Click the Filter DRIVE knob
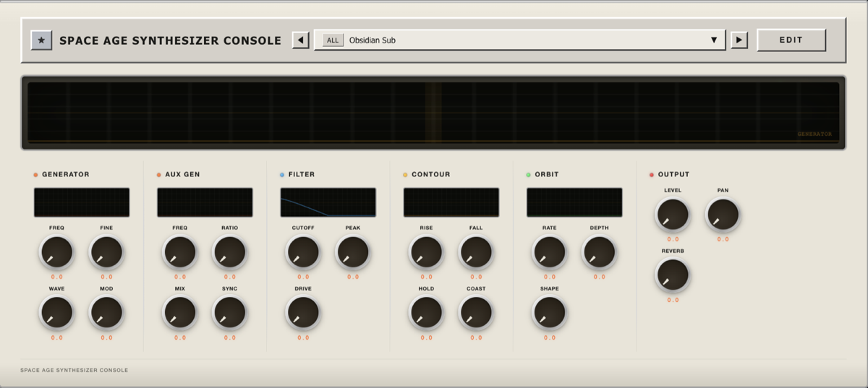 click(303, 313)
